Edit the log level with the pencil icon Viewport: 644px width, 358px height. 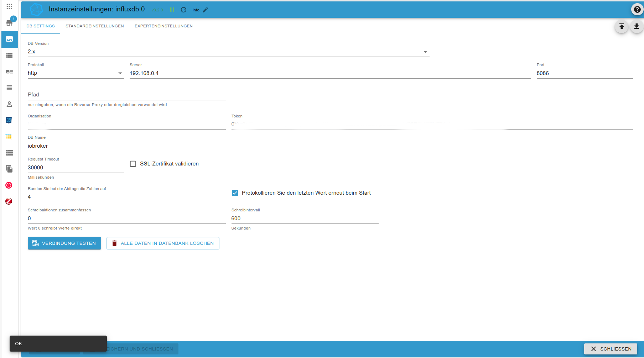tap(205, 10)
